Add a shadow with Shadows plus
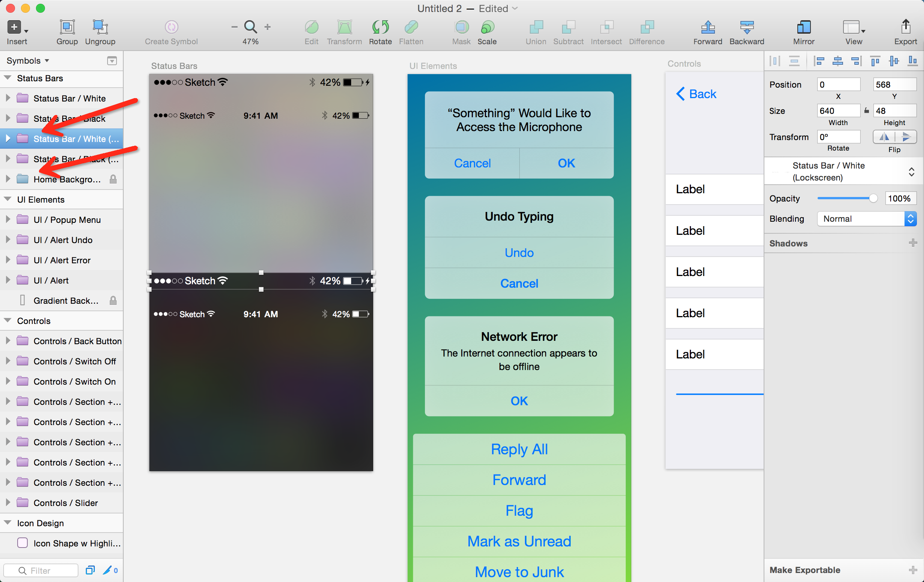The image size is (924, 582). (x=912, y=243)
